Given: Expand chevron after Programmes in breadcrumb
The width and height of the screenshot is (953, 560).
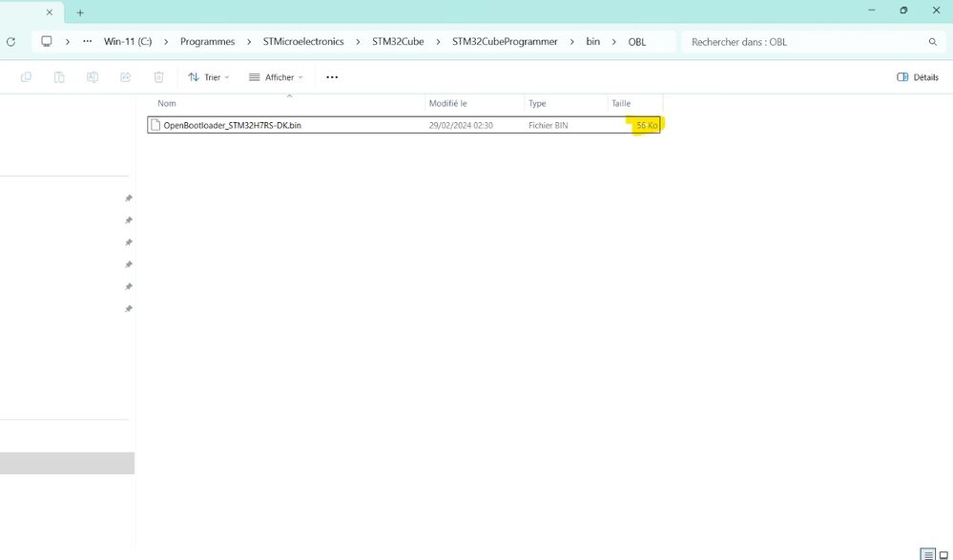Looking at the screenshot, I should coord(249,42).
